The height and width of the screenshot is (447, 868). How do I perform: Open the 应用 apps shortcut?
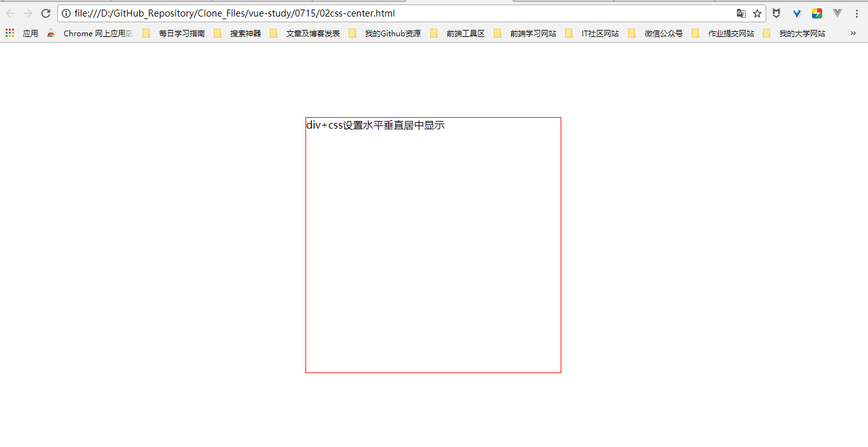22,33
